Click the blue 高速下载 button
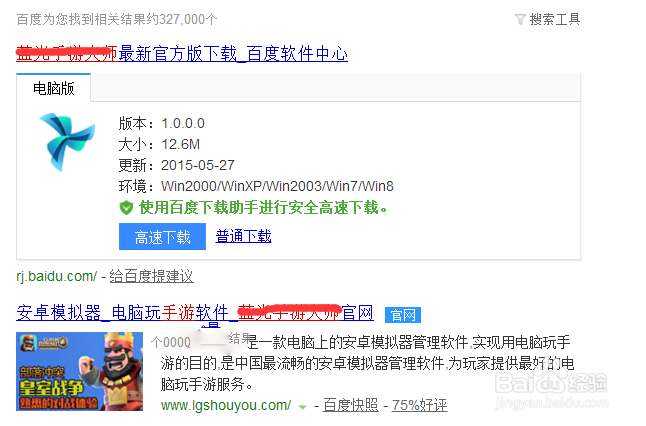The height and width of the screenshot is (426, 646). coord(162,236)
